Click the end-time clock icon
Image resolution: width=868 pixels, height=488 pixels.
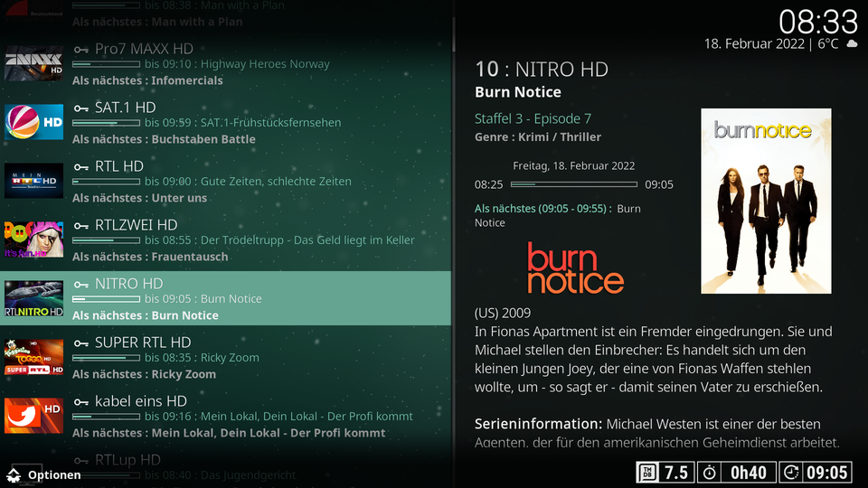coord(792,473)
